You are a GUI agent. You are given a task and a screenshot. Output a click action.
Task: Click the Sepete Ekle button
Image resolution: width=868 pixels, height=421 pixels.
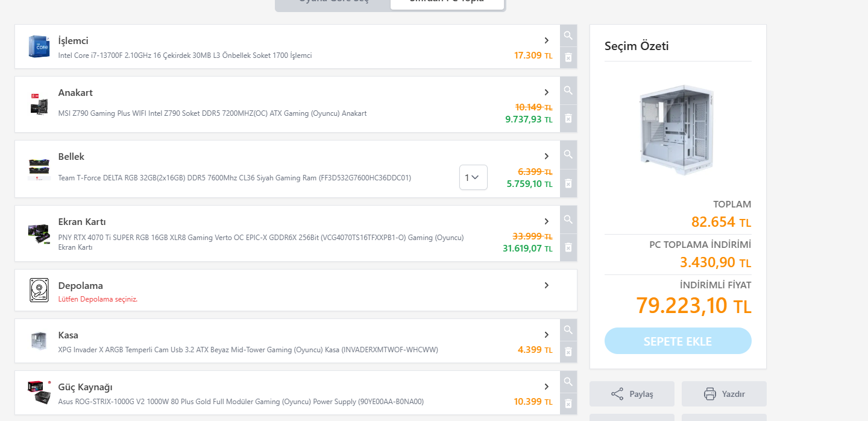678,341
